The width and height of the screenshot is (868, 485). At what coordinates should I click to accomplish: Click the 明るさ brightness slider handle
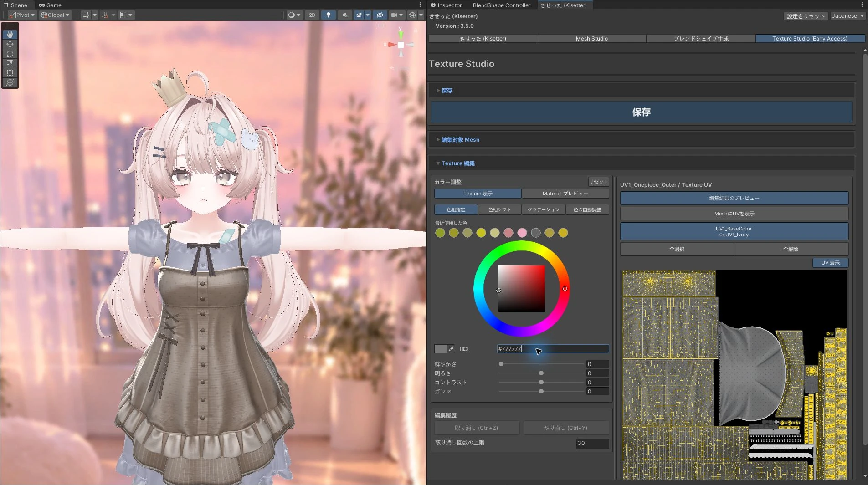click(541, 373)
